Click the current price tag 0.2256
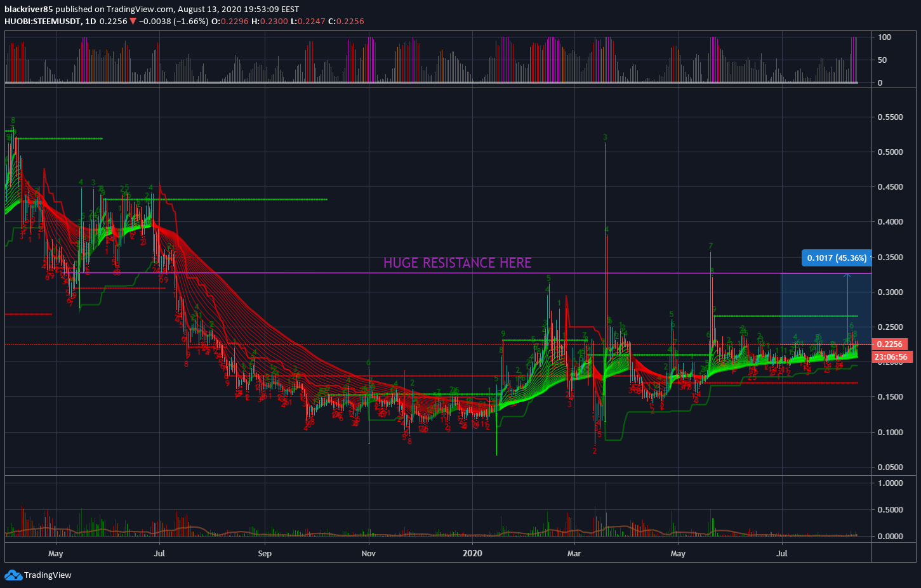Screen dimensions: 921x588 click(890, 344)
